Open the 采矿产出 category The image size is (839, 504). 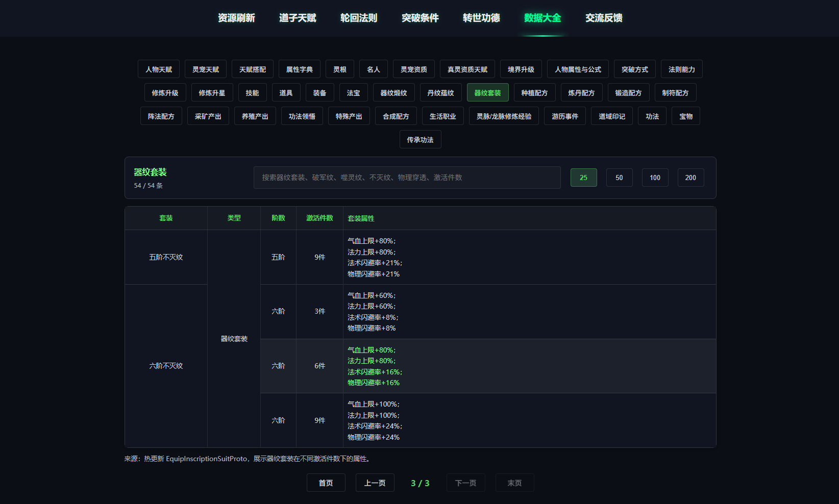pos(208,116)
